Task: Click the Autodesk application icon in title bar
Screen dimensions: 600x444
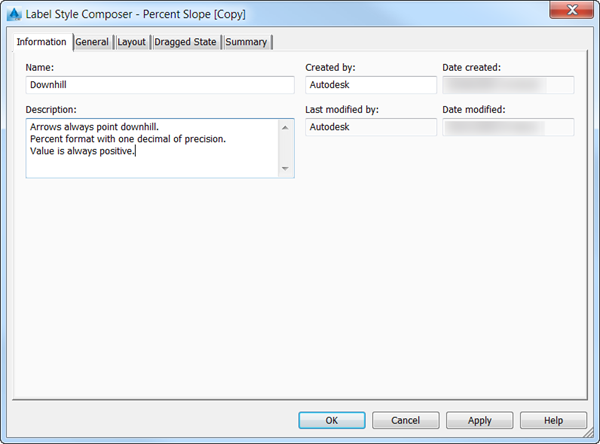Action: 14,14
